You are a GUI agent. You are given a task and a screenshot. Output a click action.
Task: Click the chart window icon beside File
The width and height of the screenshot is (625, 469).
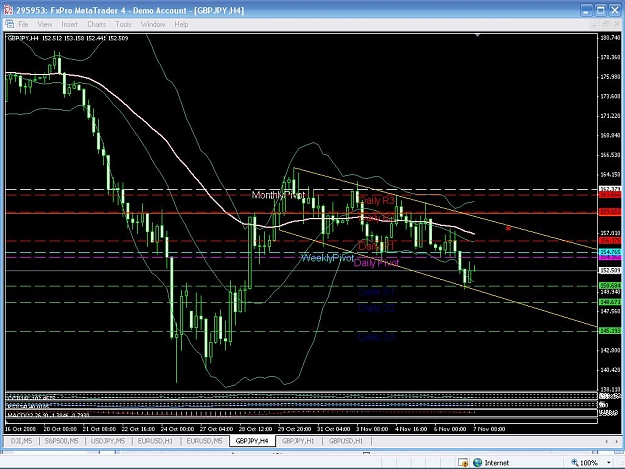pos(10,24)
